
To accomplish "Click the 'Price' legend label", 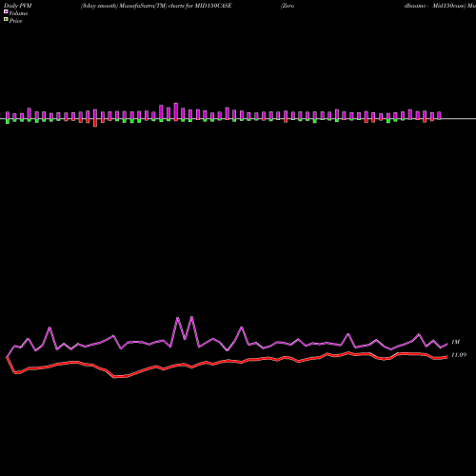I will click(x=15, y=21).
